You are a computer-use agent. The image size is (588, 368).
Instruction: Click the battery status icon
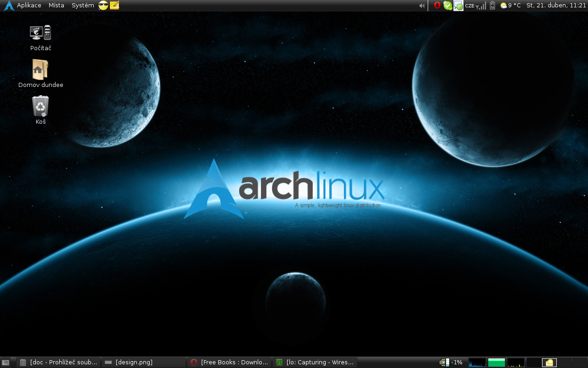[x=492, y=6]
